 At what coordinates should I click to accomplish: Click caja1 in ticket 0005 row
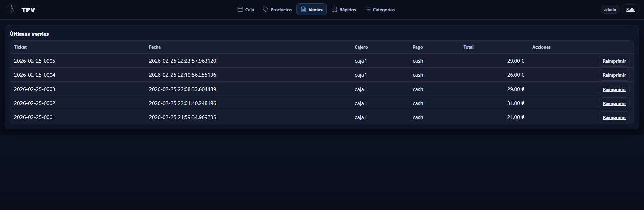pos(361,61)
